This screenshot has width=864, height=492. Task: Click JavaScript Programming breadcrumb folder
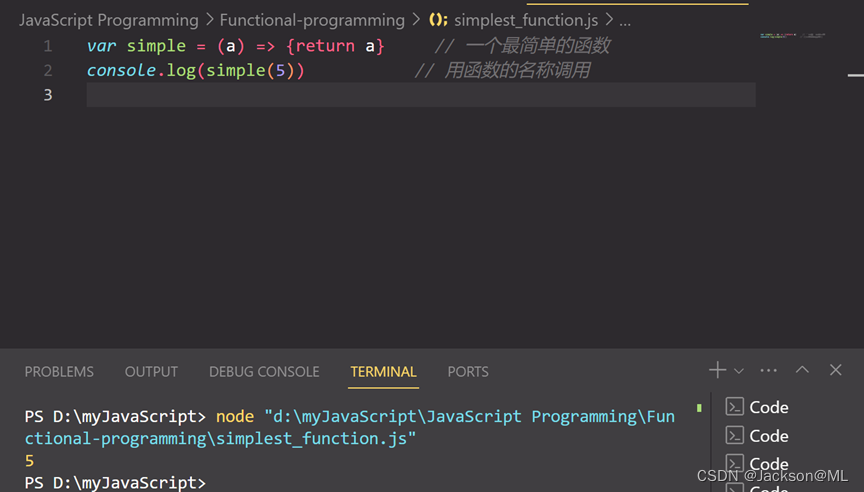[108, 20]
